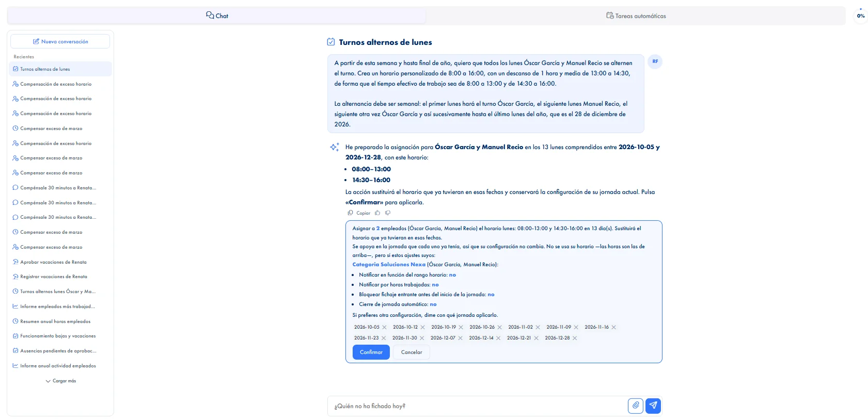Click the paperclip attach file icon
The image size is (868, 420).
click(636, 406)
